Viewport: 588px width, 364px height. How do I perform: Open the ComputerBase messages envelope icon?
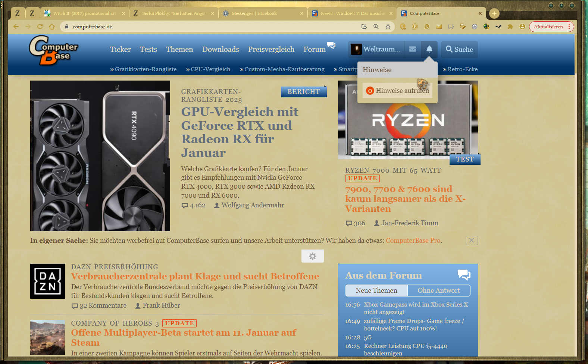coord(412,49)
